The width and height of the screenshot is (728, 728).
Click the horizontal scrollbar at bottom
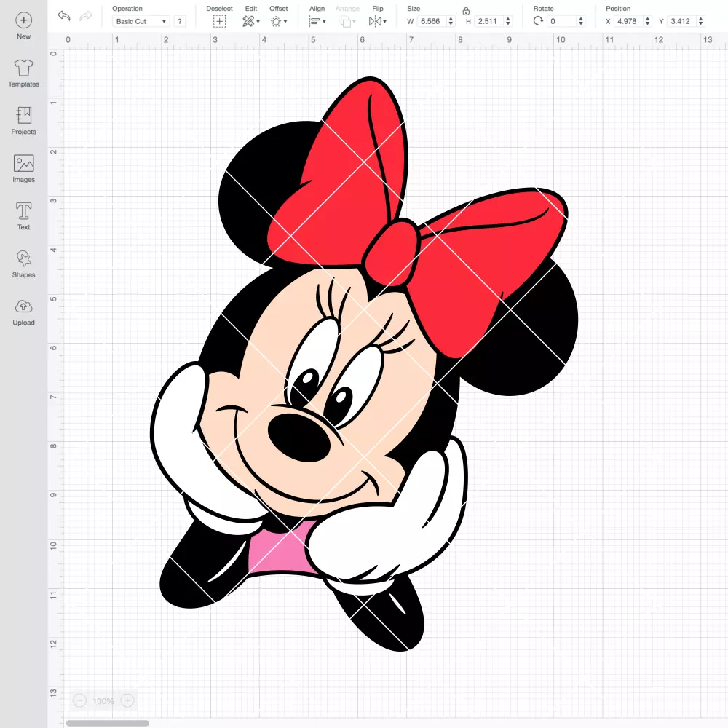point(107,723)
